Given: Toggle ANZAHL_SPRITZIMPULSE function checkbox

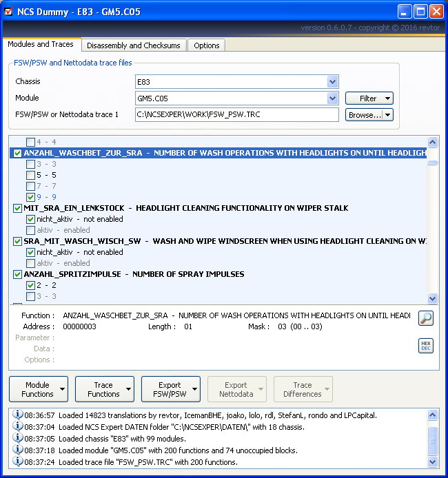Looking at the screenshot, I should tap(17, 274).
